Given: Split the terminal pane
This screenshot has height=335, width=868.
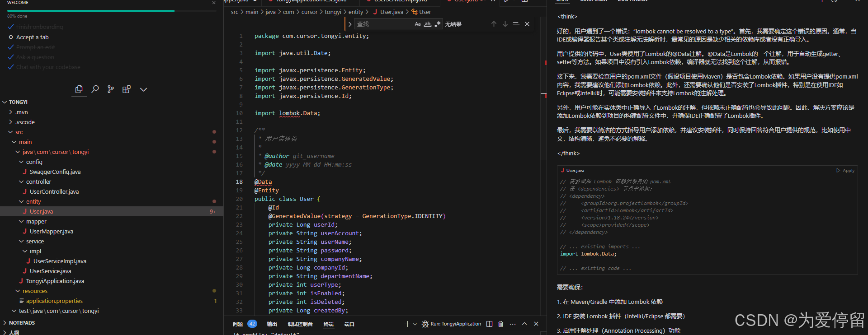Looking at the screenshot, I should coord(489,324).
